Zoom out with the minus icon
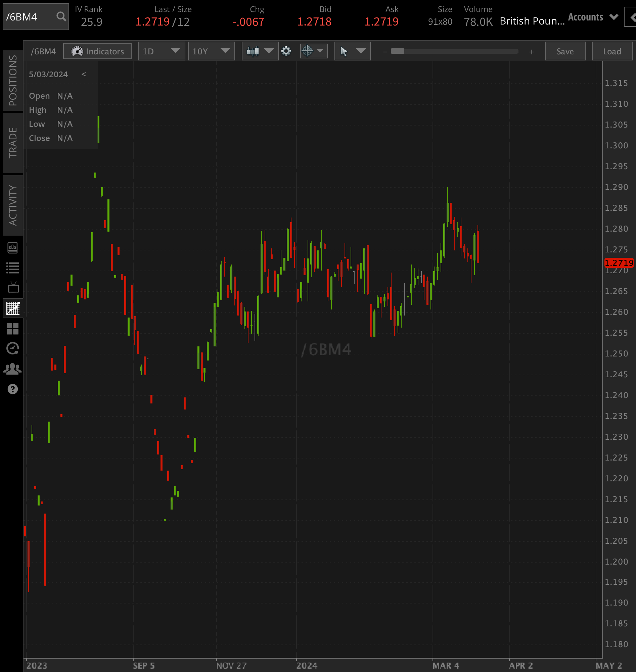 click(x=385, y=52)
